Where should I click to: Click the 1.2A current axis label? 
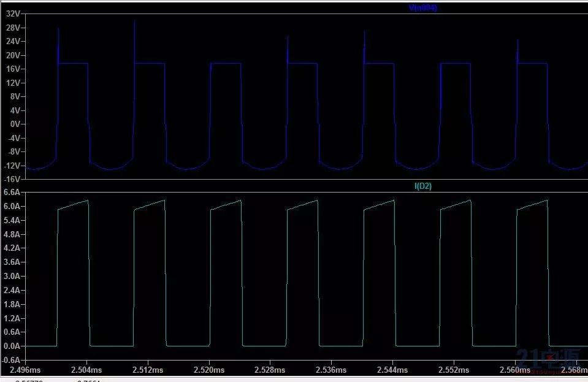click(x=12, y=318)
